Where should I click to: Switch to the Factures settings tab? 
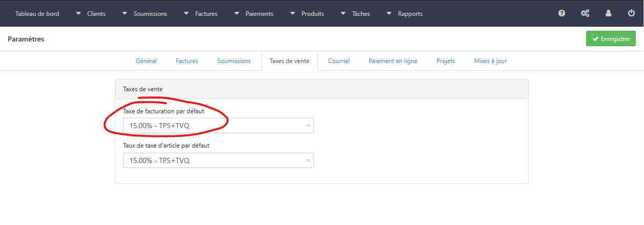tap(187, 61)
